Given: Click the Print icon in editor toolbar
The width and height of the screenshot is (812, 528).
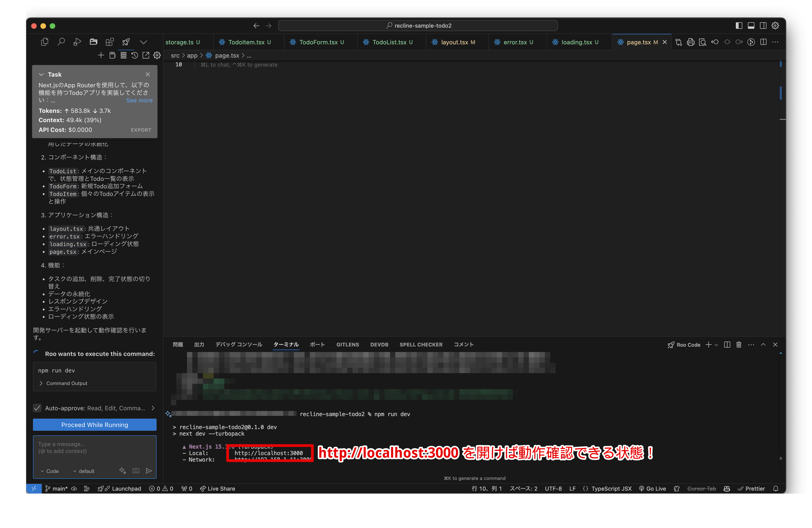Looking at the screenshot, I should coord(691,42).
